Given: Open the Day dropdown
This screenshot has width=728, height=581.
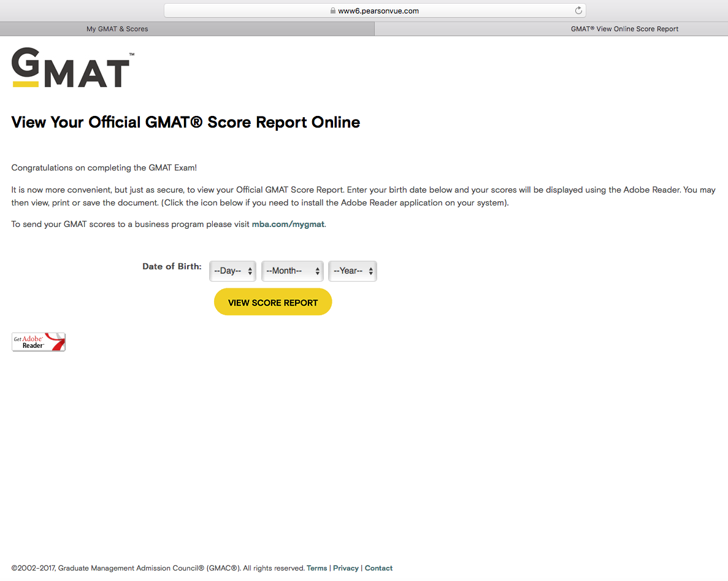Looking at the screenshot, I should pyautogui.click(x=232, y=271).
